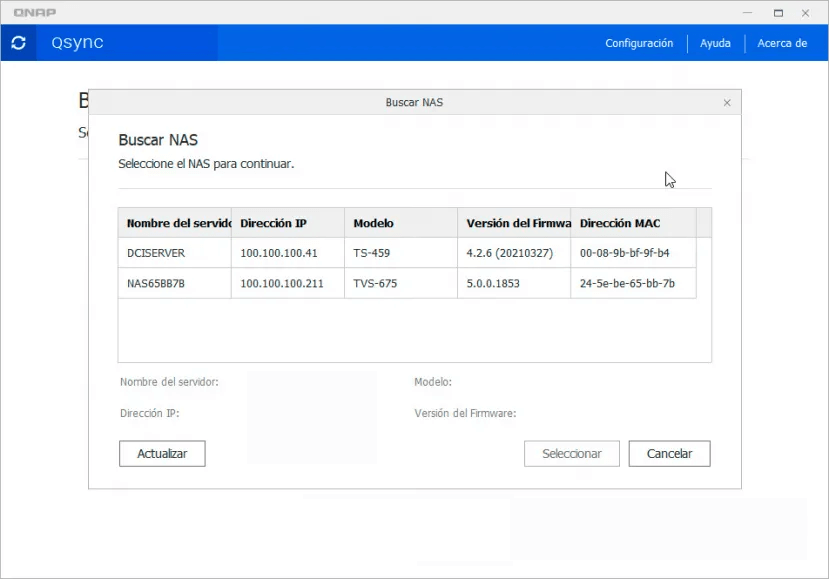829x579 pixels.
Task: Click model cell TS-459
Action: point(372,253)
